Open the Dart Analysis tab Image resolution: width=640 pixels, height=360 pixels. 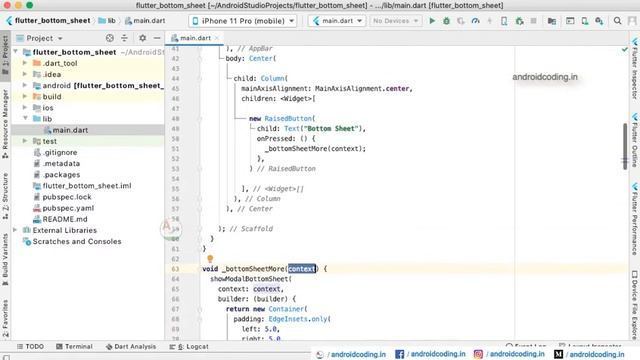pos(131,347)
